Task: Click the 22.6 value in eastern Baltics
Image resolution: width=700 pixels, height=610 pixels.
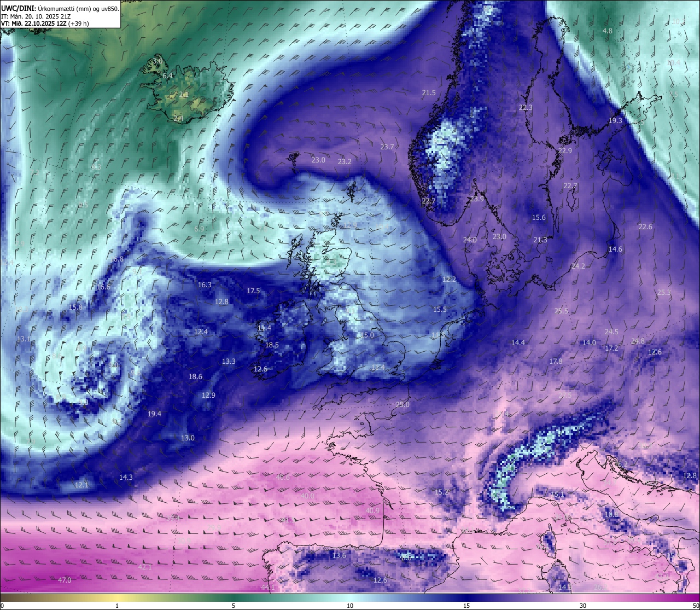Action: [x=645, y=227]
